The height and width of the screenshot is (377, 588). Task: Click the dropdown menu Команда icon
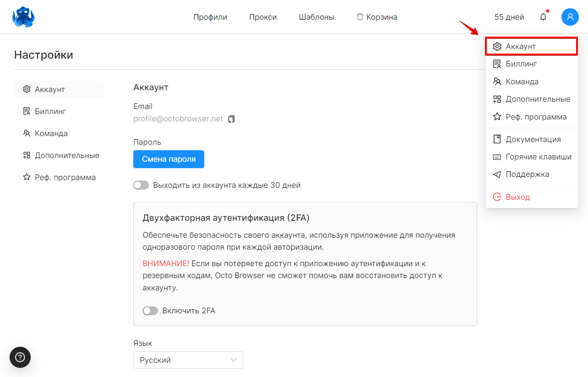(x=497, y=82)
